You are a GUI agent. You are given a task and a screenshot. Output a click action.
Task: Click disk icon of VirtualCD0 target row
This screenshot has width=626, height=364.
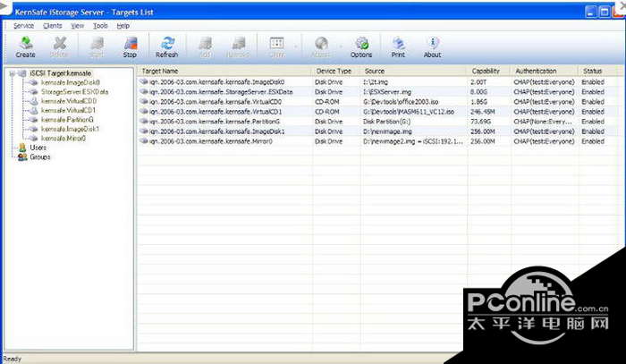(x=143, y=102)
